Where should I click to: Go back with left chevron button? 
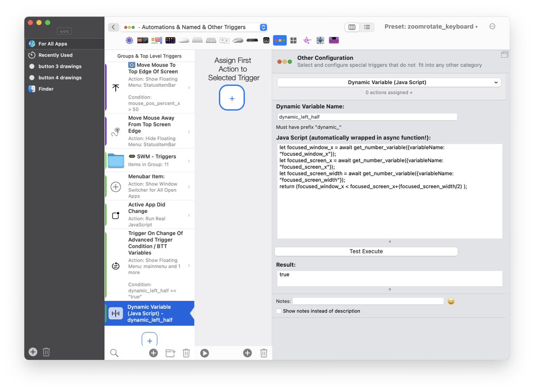tap(113, 27)
